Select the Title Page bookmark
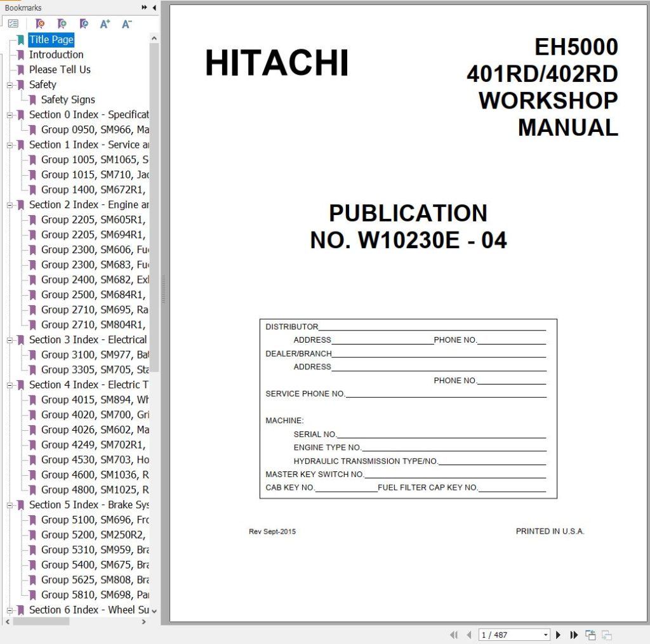This screenshot has height=644, width=650. tap(51, 39)
